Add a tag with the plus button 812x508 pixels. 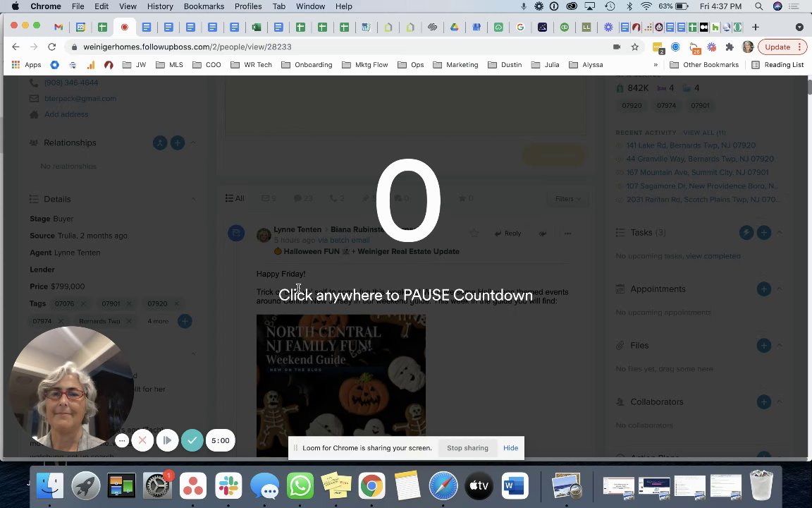pos(185,321)
